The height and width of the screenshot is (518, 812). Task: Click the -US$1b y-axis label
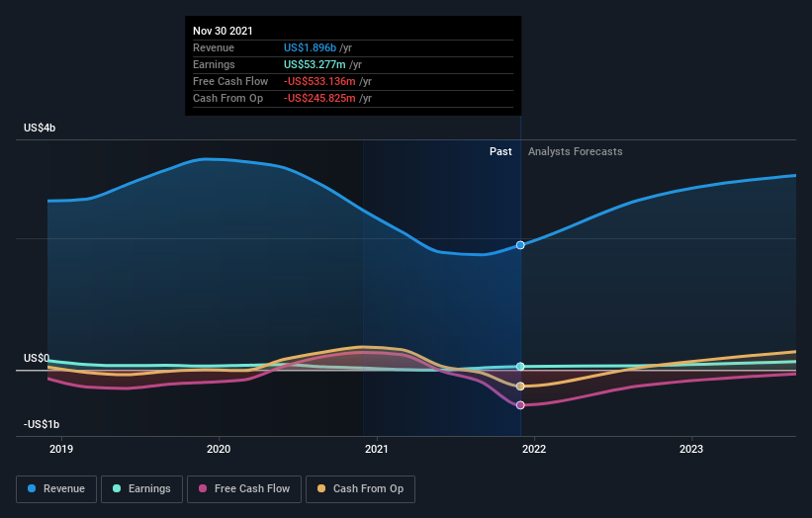tap(42, 424)
